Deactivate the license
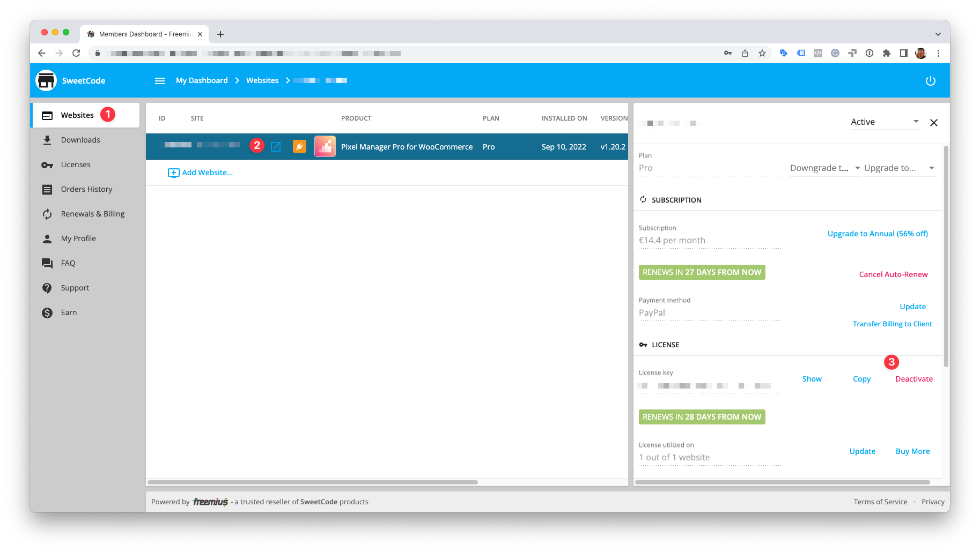The width and height of the screenshot is (980, 552). click(913, 379)
